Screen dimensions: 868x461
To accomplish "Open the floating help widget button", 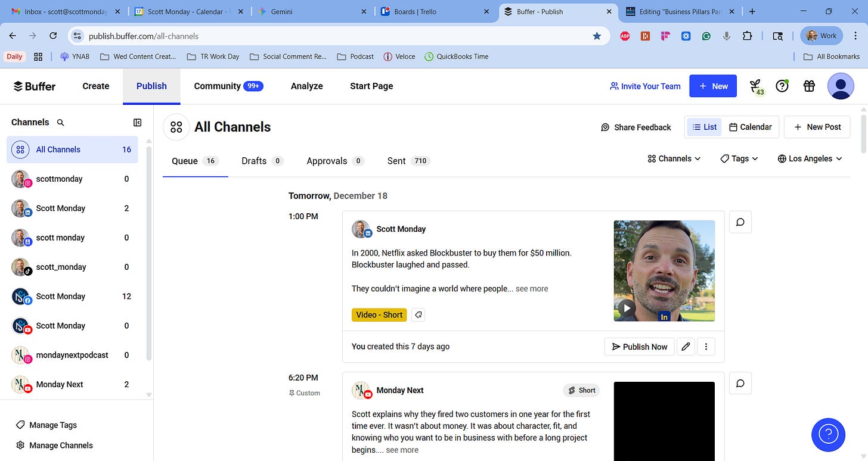I will tap(828, 434).
